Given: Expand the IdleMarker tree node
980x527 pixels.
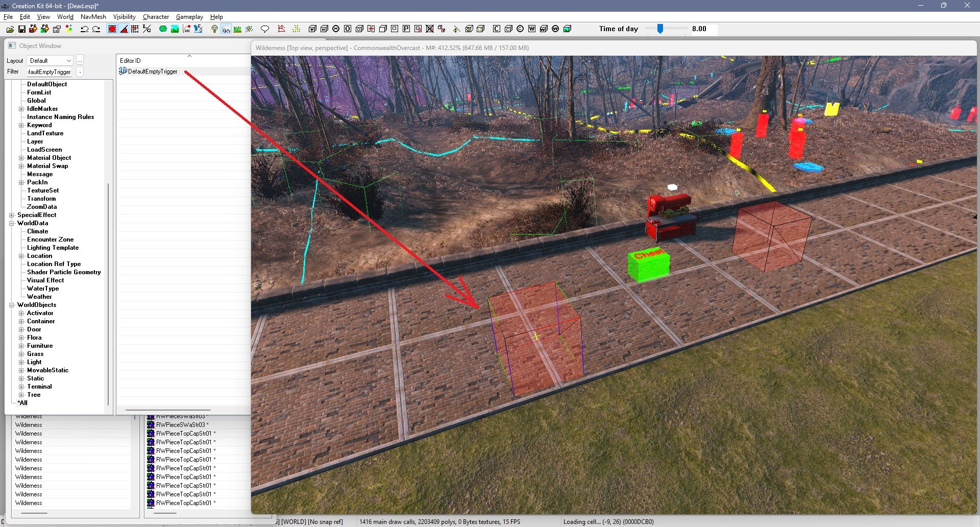Looking at the screenshot, I should coord(21,109).
